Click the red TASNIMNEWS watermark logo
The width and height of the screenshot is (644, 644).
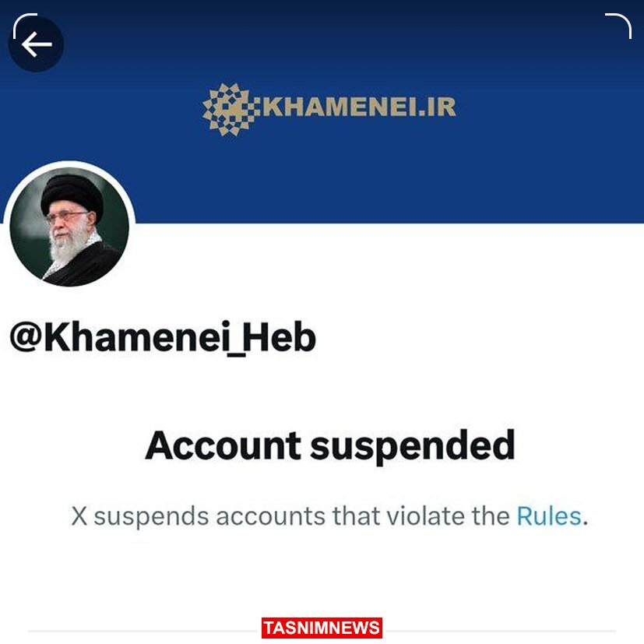coord(322,628)
